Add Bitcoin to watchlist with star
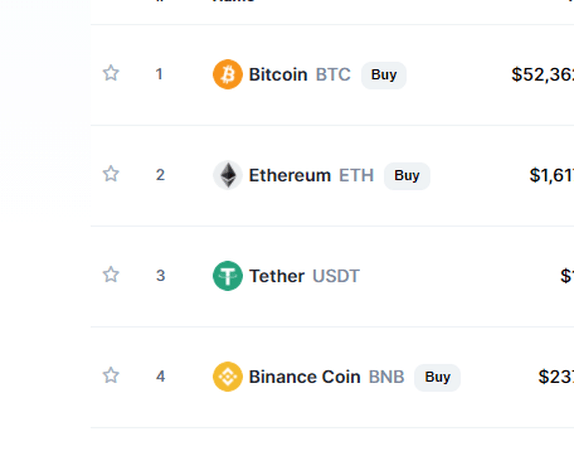The height and width of the screenshot is (456, 574). [x=111, y=73]
